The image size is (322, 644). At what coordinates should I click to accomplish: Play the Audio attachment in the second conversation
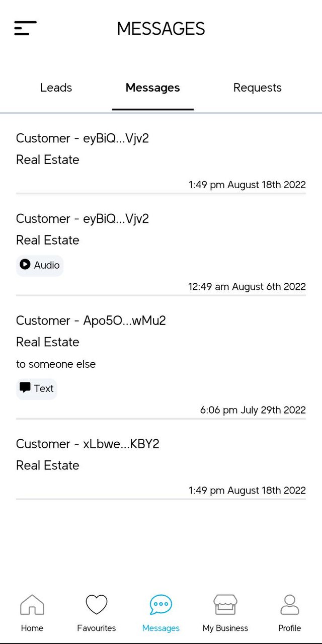pyautogui.click(x=24, y=265)
